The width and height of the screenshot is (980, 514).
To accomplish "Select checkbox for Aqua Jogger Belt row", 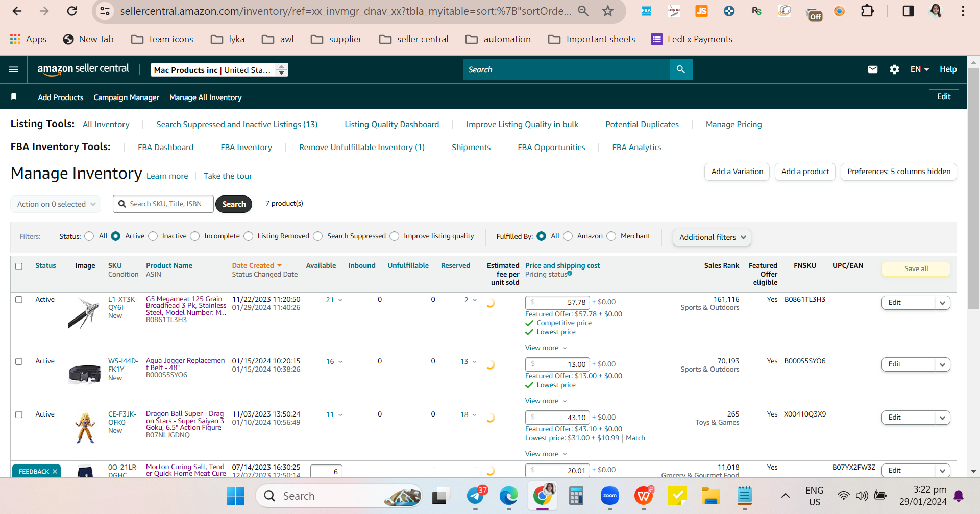I will pos(19,361).
